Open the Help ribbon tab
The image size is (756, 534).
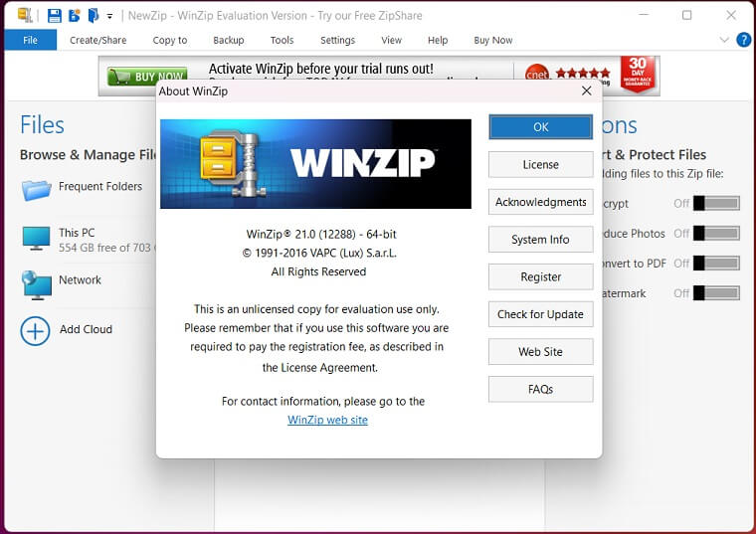[438, 40]
